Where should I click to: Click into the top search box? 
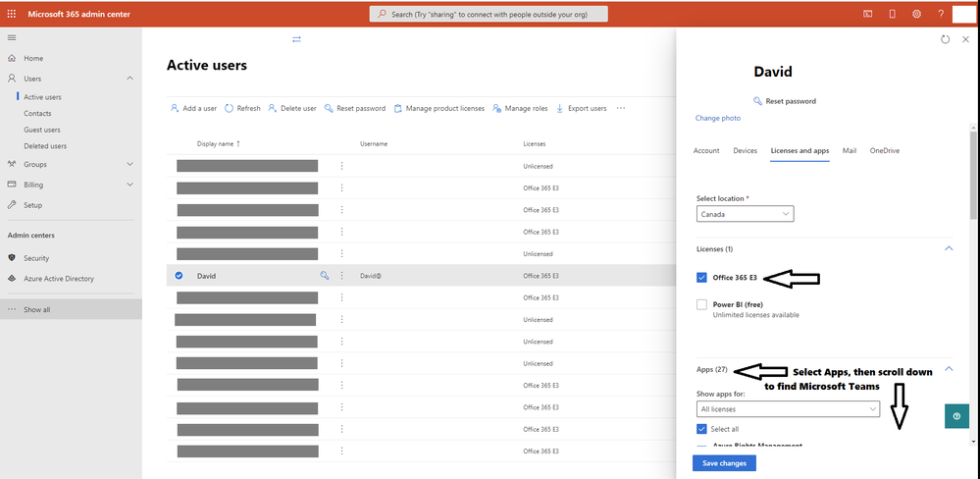(x=489, y=14)
